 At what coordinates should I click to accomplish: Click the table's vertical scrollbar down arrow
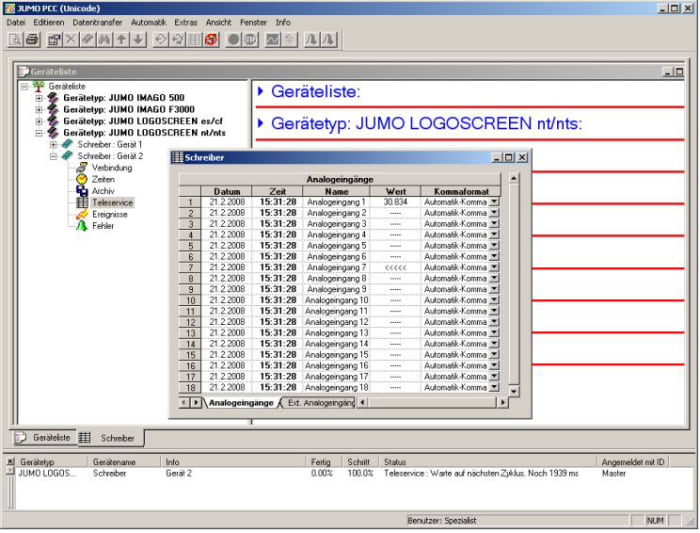coord(514,389)
